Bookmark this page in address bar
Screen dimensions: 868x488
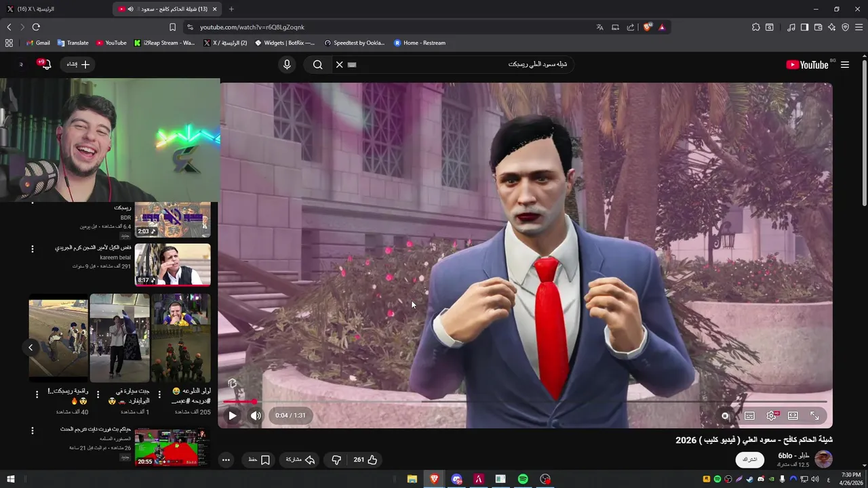click(172, 27)
